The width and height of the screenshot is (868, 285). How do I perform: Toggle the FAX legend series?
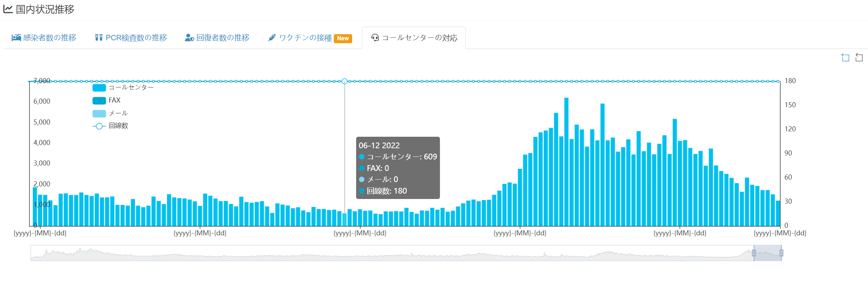[99, 100]
